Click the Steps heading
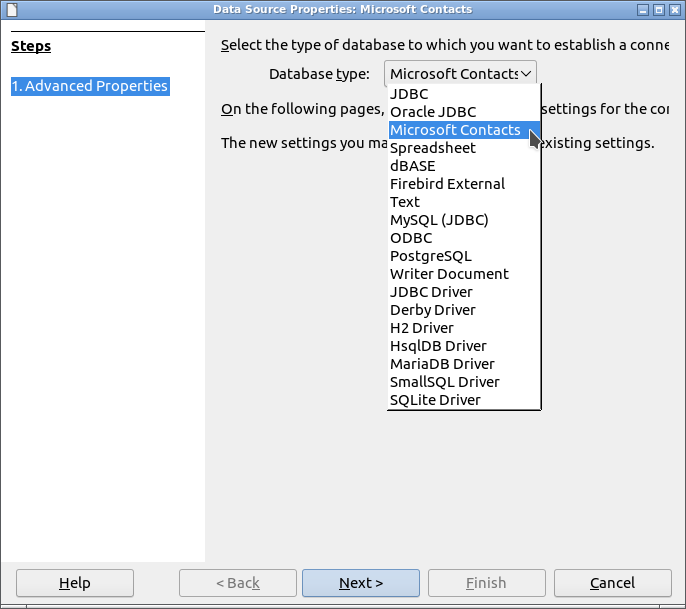Viewport: 686px width, 609px height. 31,46
